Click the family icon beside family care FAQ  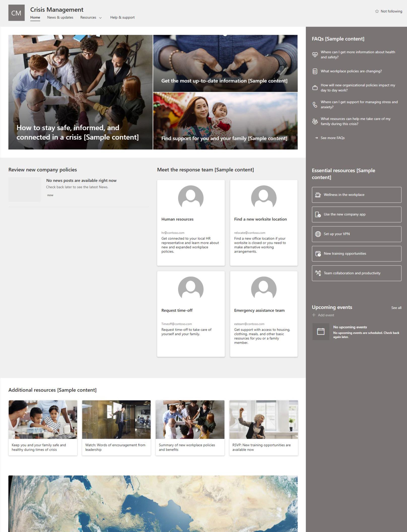click(x=315, y=121)
